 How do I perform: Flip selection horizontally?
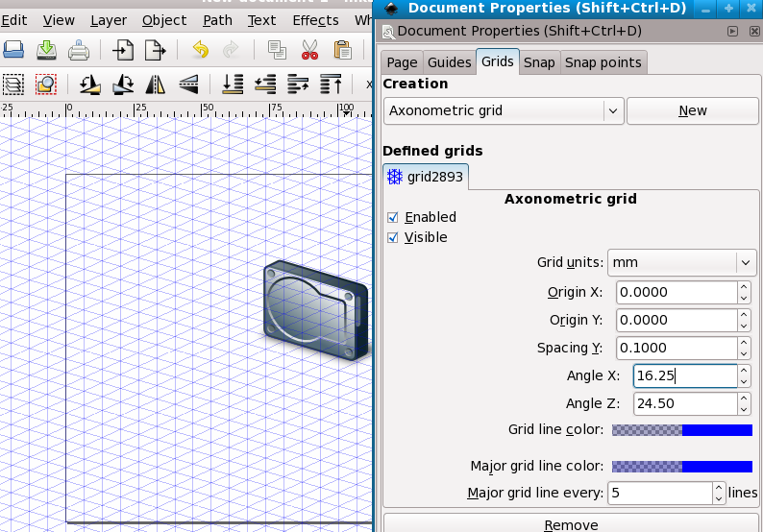(x=156, y=85)
